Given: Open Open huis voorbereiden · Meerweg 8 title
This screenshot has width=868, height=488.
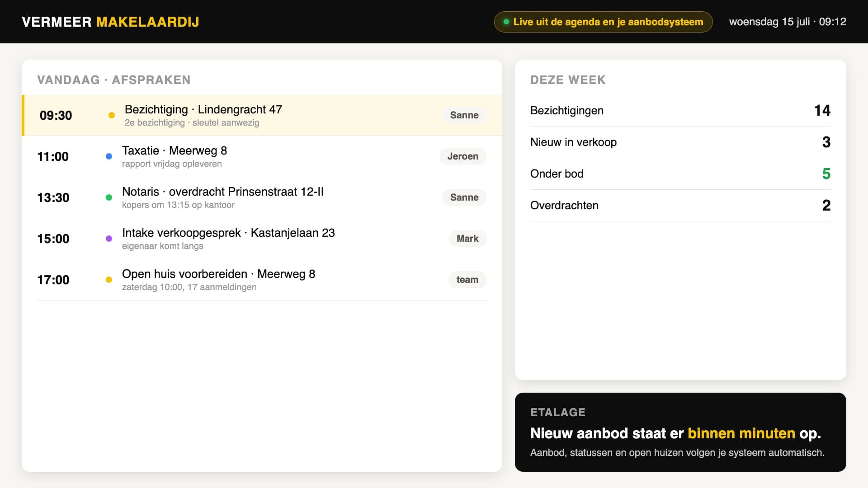Looking at the screenshot, I should pos(218,274).
